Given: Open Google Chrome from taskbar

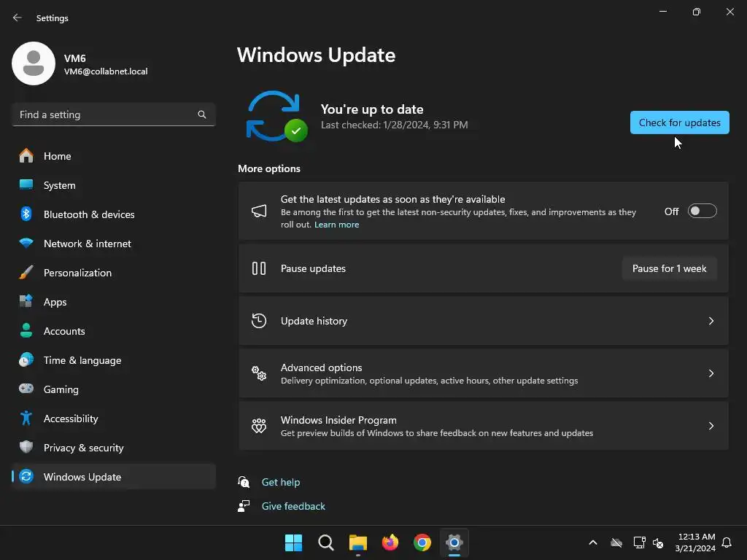Looking at the screenshot, I should click(x=422, y=542).
